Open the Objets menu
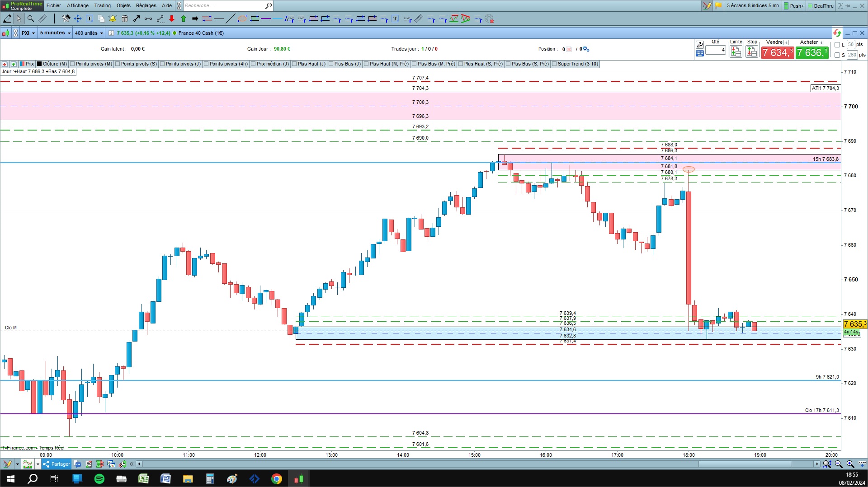 click(123, 6)
